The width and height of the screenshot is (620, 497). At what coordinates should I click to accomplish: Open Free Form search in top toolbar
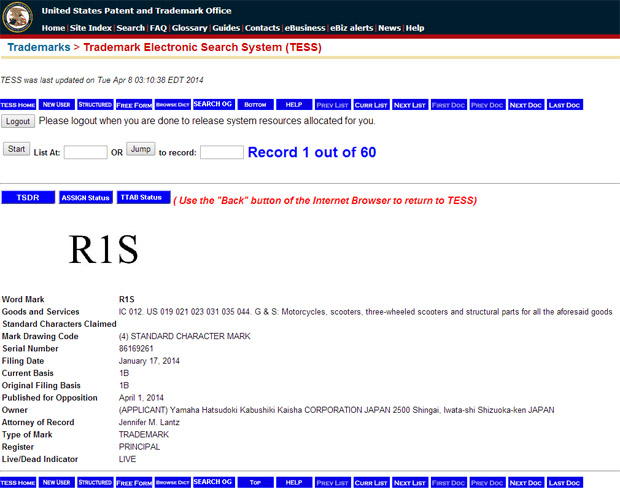[x=134, y=105]
